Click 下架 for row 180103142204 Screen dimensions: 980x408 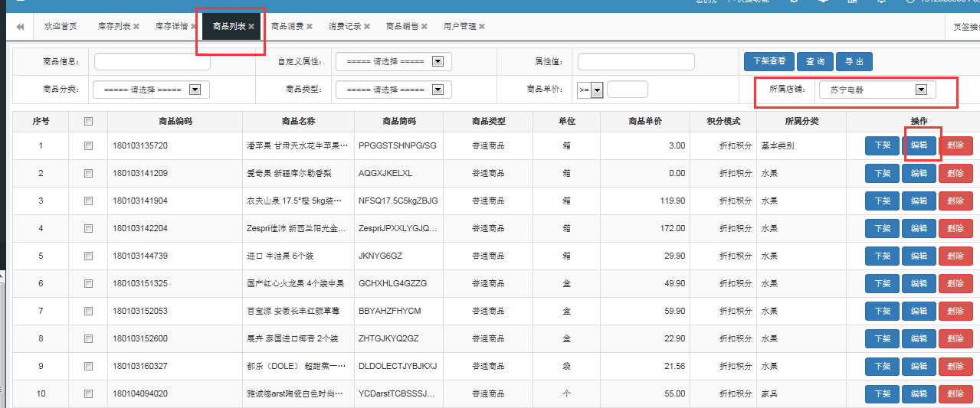click(882, 228)
